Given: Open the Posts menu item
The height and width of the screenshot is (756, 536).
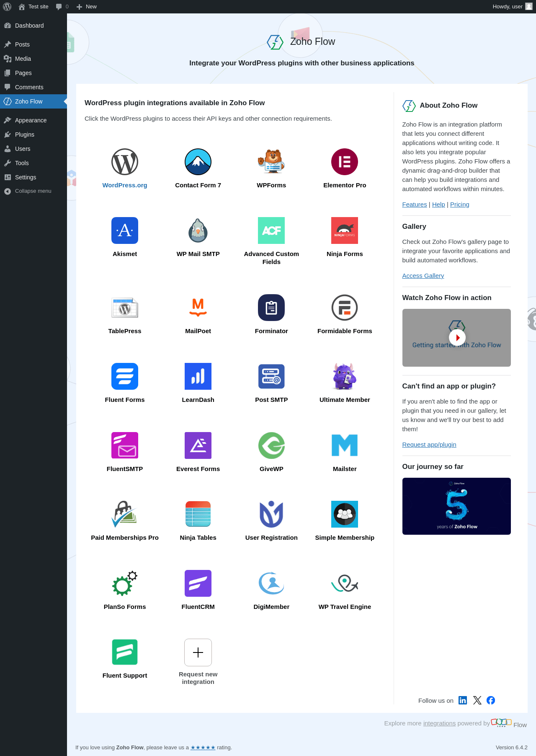Looking at the screenshot, I should [x=33, y=44].
